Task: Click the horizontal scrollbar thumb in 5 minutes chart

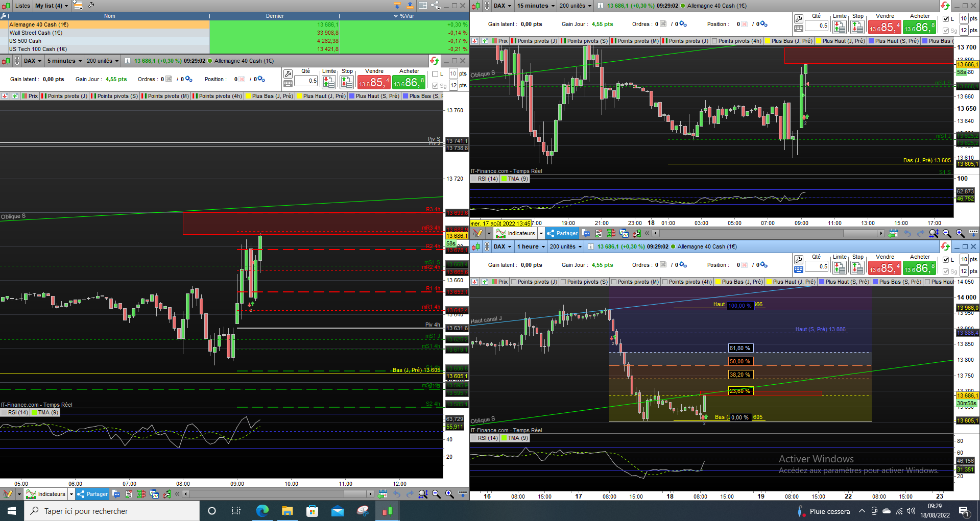Action: click(x=354, y=494)
